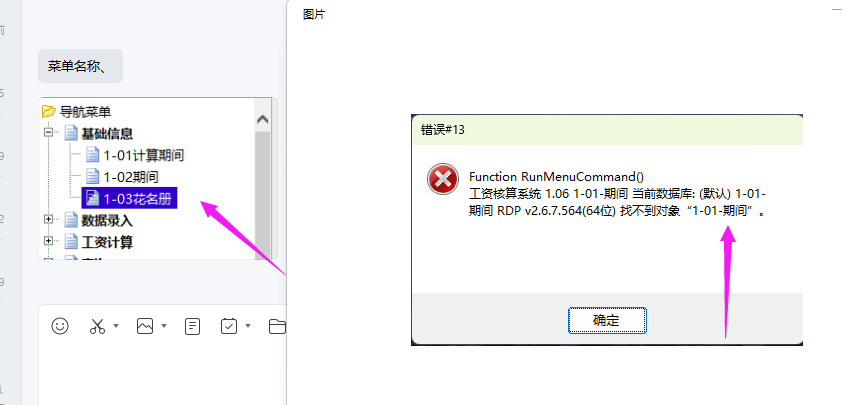Click the note document icon in toolbar
The image size is (868, 405).
coord(192,326)
